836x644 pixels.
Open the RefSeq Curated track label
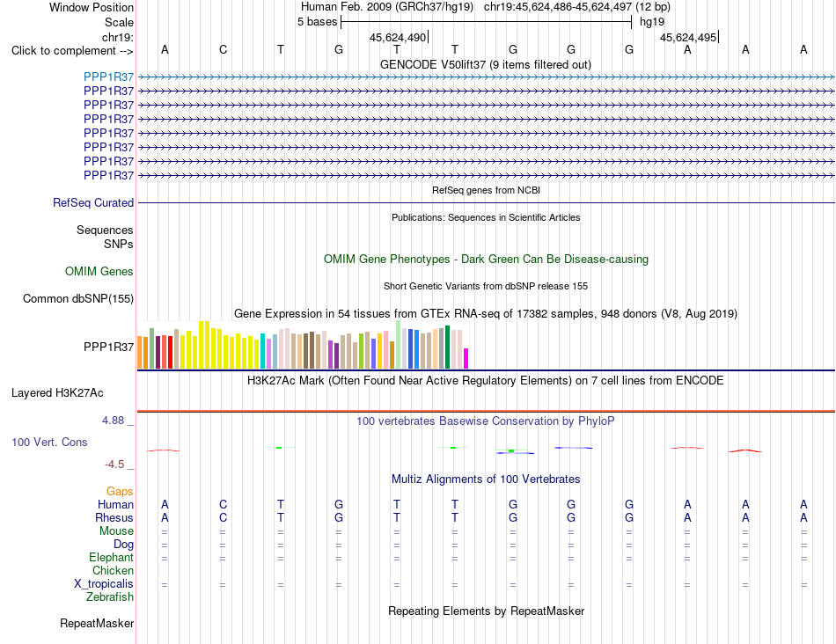pos(93,202)
